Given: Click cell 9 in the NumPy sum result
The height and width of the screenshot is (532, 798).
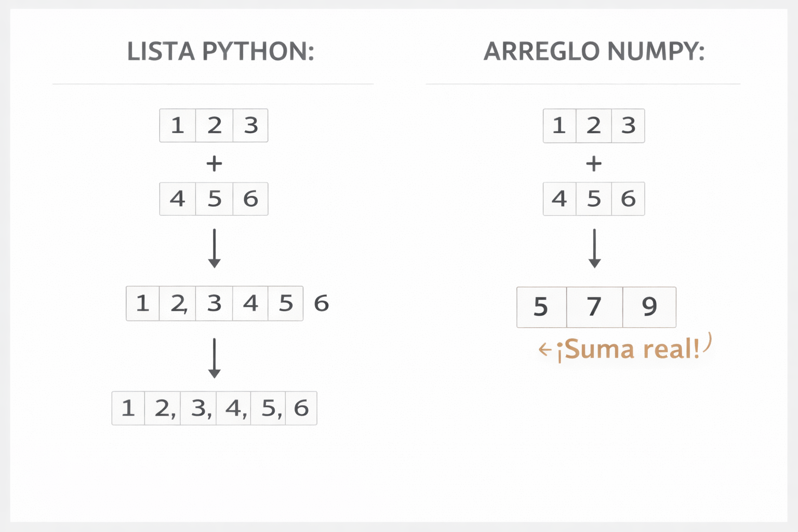Looking at the screenshot, I should pyautogui.click(x=649, y=307).
